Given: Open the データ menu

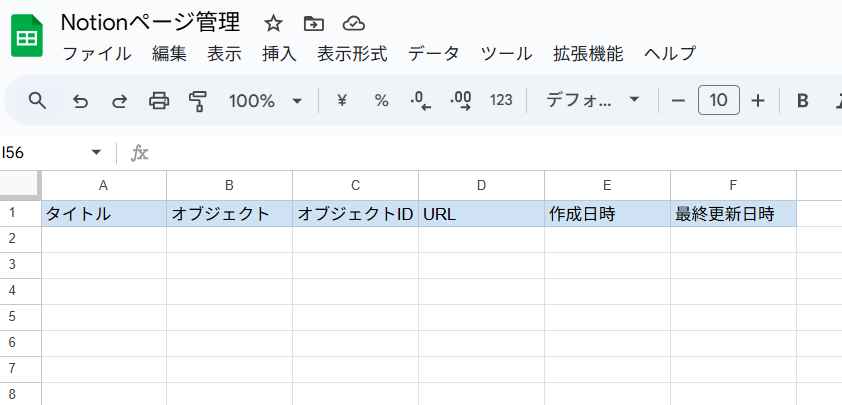Looking at the screenshot, I should [x=433, y=54].
